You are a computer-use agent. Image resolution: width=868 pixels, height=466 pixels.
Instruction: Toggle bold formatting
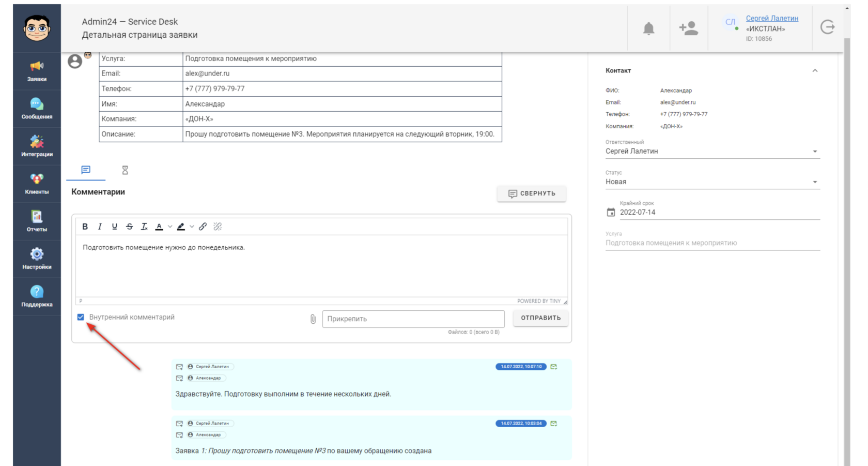click(x=85, y=227)
